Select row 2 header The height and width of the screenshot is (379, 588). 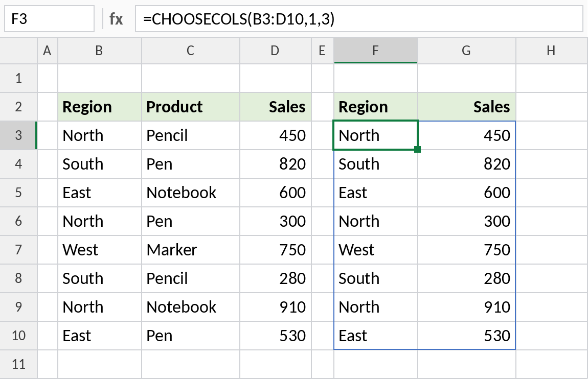coord(18,107)
